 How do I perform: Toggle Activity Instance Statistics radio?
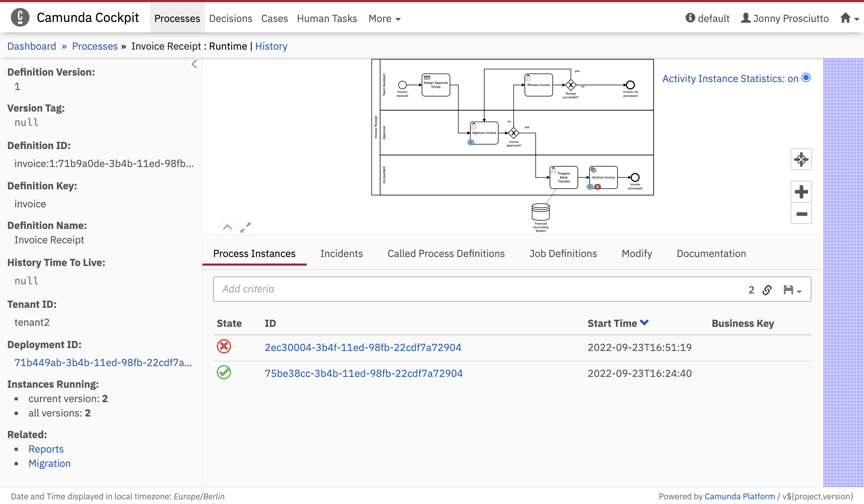point(806,78)
